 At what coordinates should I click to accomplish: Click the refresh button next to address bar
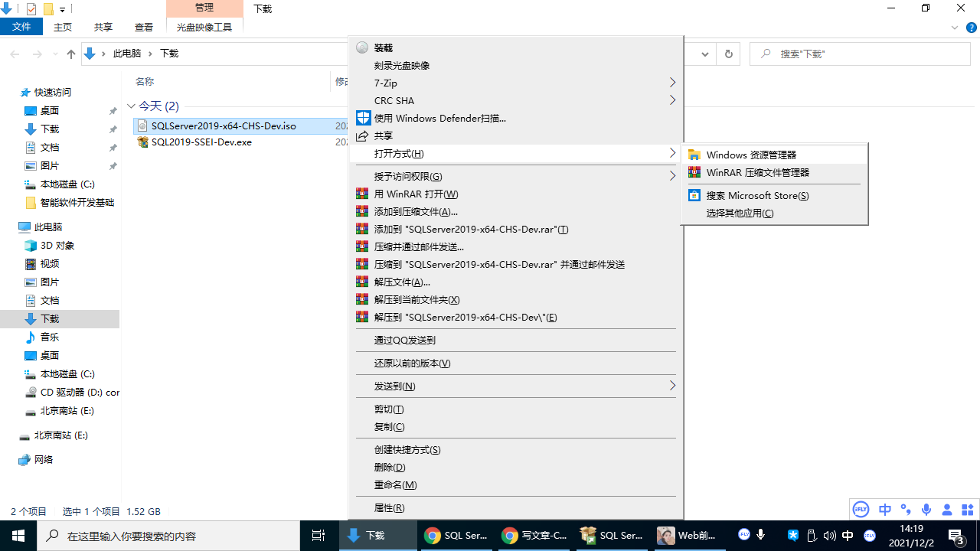tap(729, 54)
